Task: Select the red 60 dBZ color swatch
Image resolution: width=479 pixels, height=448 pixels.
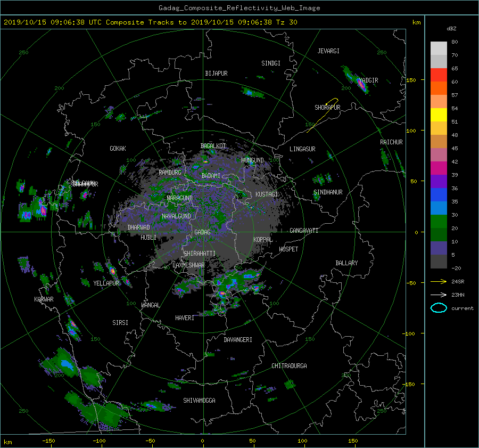Action: (439, 75)
